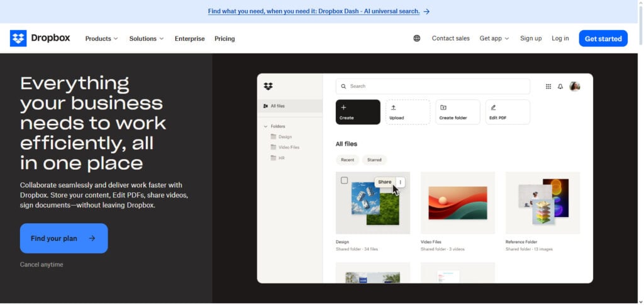
Task: Open the Pricing page link
Action: click(225, 38)
